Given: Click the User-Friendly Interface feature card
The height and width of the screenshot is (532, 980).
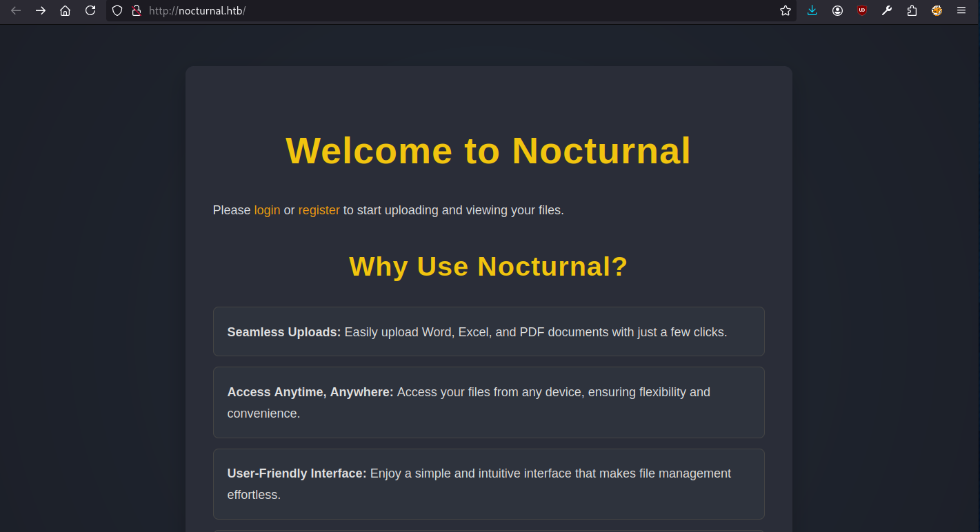Looking at the screenshot, I should (x=488, y=484).
